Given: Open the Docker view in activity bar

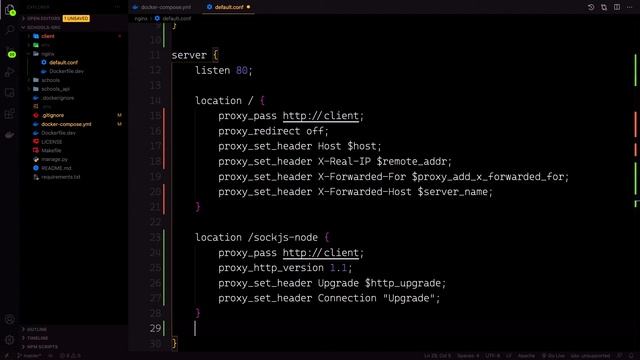Looking at the screenshot, I should pyautogui.click(x=10, y=135).
